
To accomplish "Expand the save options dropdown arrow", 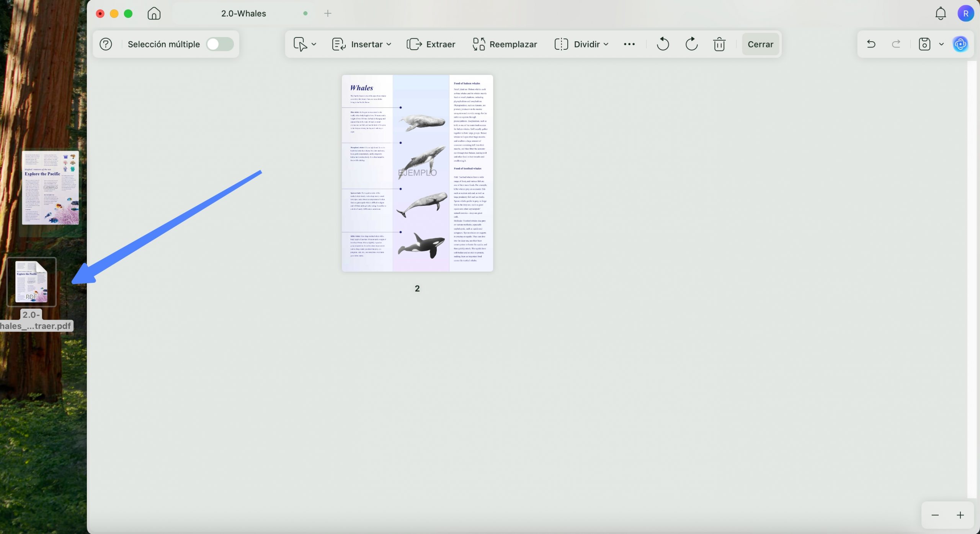I will 941,44.
